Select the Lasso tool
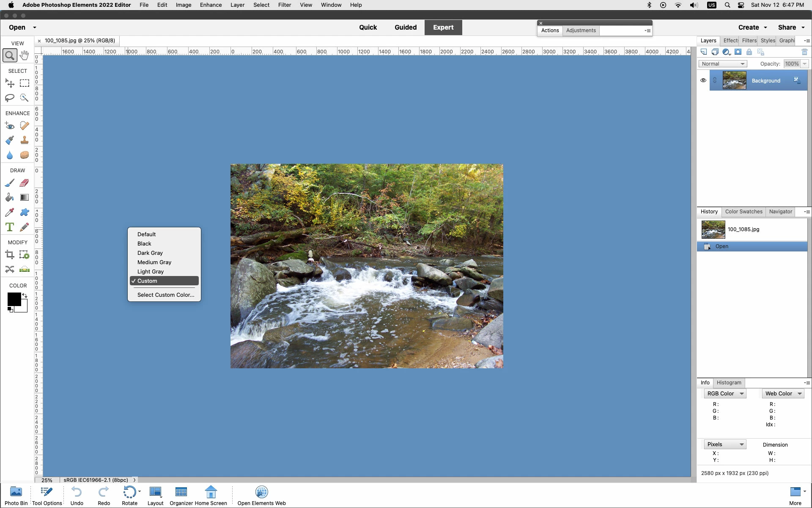 click(x=10, y=98)
